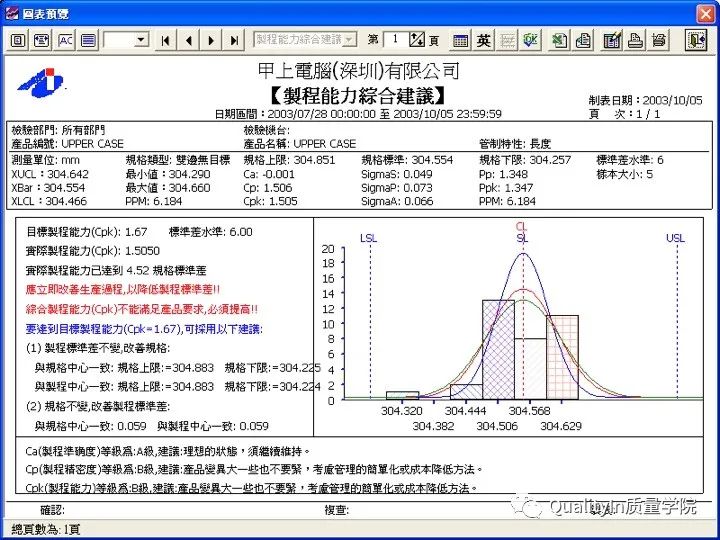Click the 確認: signature label
This screenshot has width=720, height=540.
point(52,510)
